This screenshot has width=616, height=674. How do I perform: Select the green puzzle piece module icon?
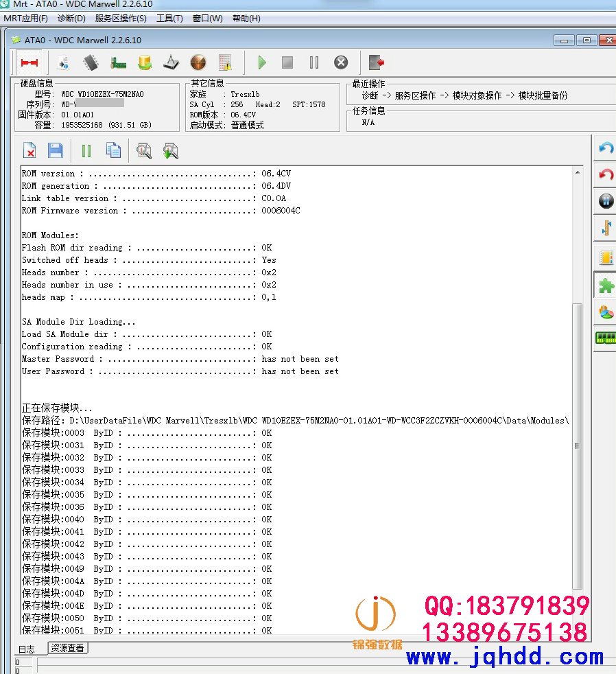[x=606, y=286]
